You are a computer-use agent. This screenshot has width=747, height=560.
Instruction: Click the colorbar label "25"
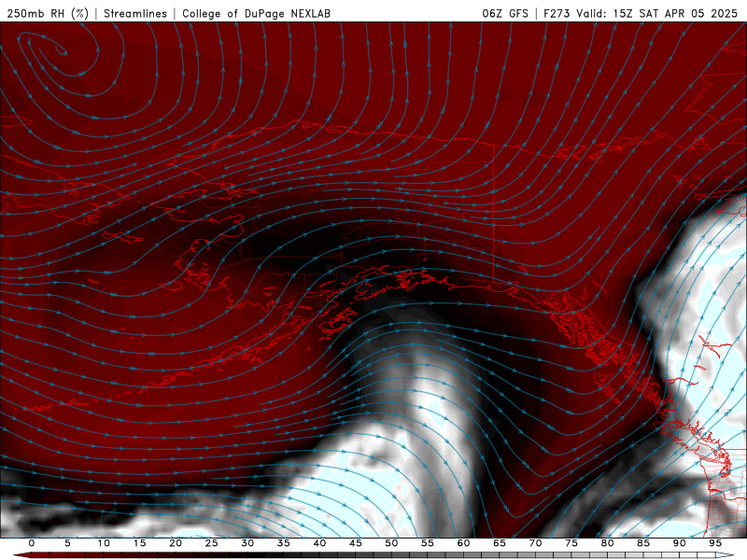pyautogui.click(x=212, y=543)
